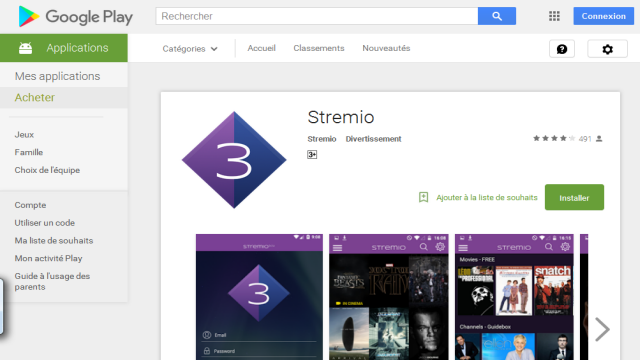
Task: Click the reviewers person icon
Action: click(x=599, y=139)
